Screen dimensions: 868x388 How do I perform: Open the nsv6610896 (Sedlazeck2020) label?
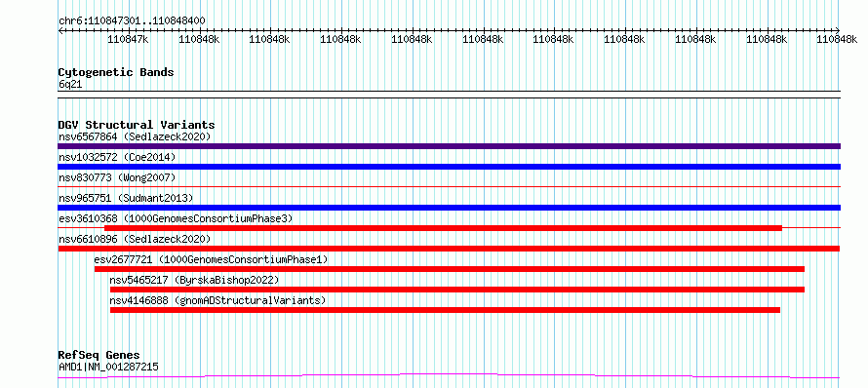(135, 239)
